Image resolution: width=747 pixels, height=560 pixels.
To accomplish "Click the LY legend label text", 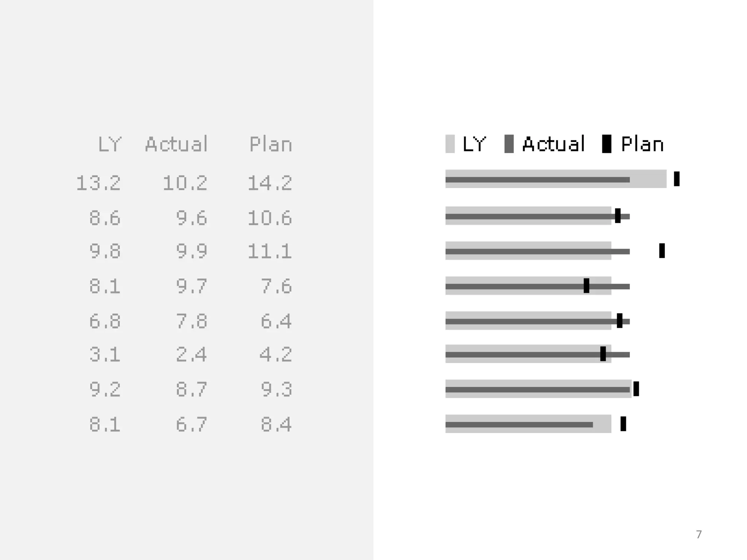I will coord(474,144).
